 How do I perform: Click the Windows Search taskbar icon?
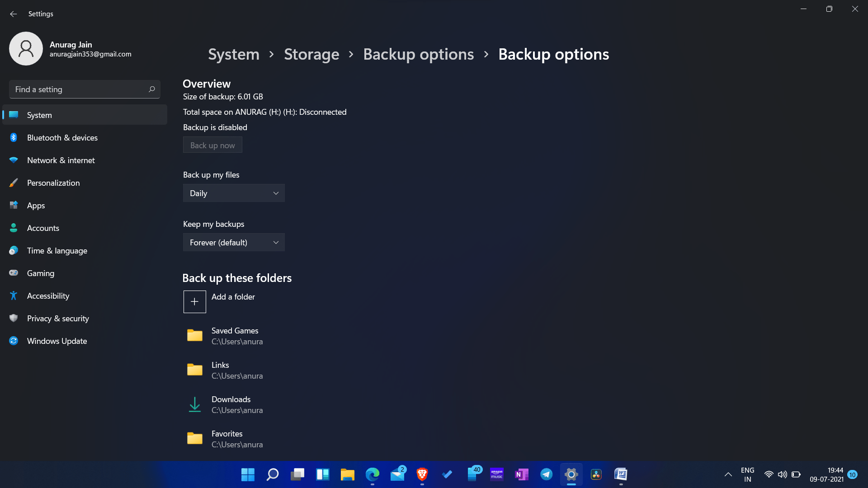(x=273, y=474)
